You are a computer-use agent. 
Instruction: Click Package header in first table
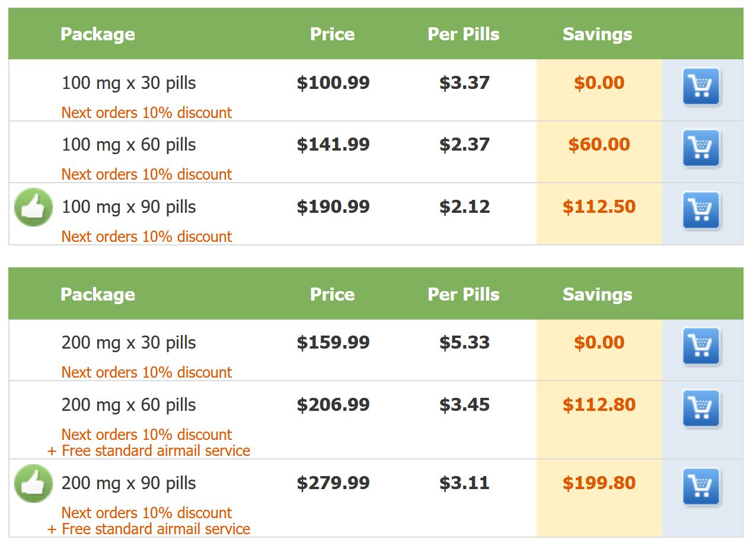[x=98, y=34]
